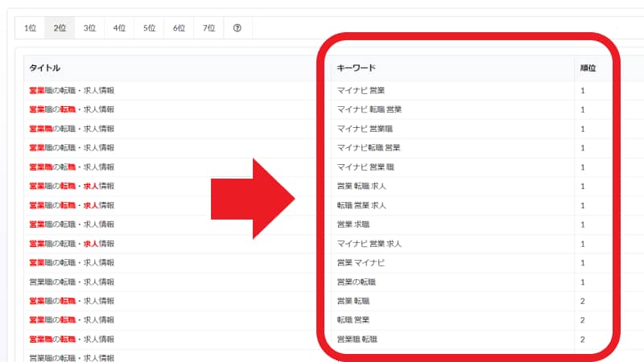Image resolution: width=644 pixels, height=362 pixels.
Task: Select spaced keyword マイナビ 転職 営業
Action: click(x=369, y=109)
